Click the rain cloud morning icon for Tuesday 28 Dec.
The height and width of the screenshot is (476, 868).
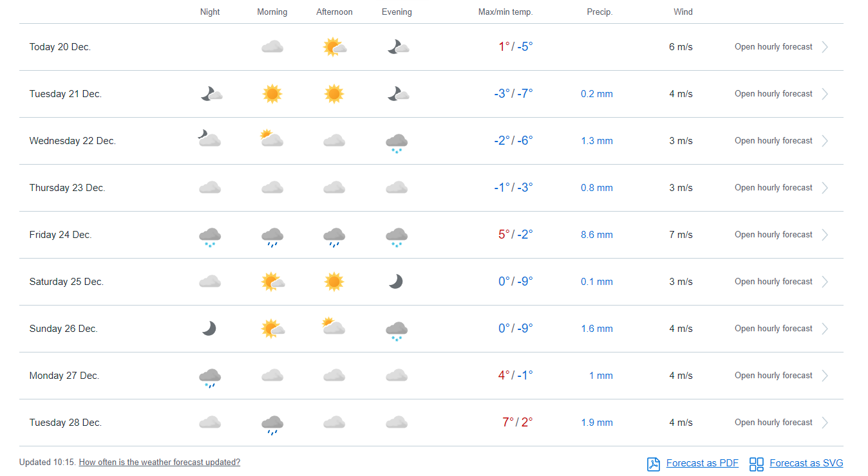[x=272, y=424]
